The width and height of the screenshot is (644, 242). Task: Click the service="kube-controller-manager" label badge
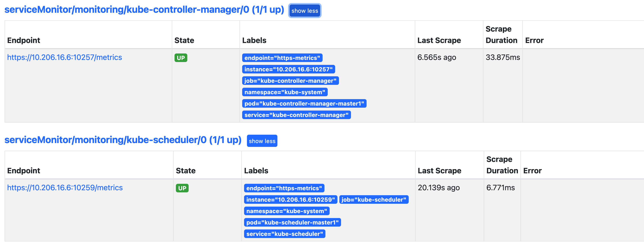point(296,115)
